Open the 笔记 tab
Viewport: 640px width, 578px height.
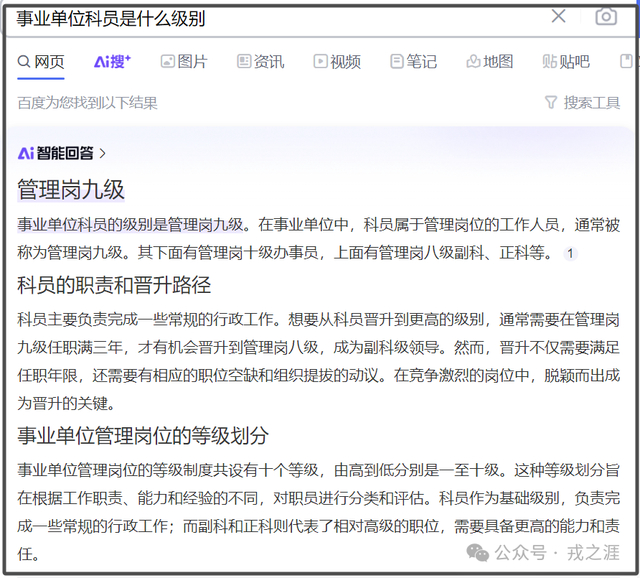click(x=414, y=62)
